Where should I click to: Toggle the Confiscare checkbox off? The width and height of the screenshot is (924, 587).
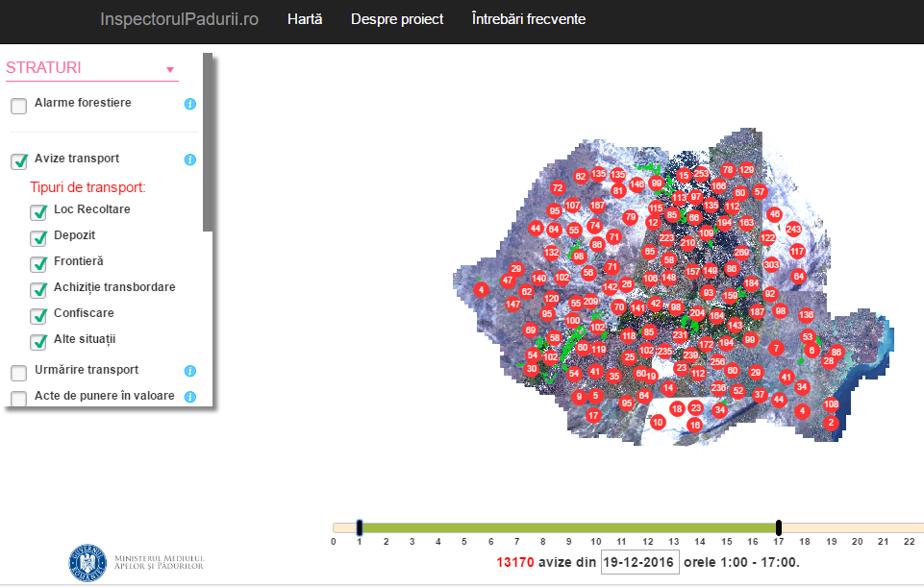38,315
